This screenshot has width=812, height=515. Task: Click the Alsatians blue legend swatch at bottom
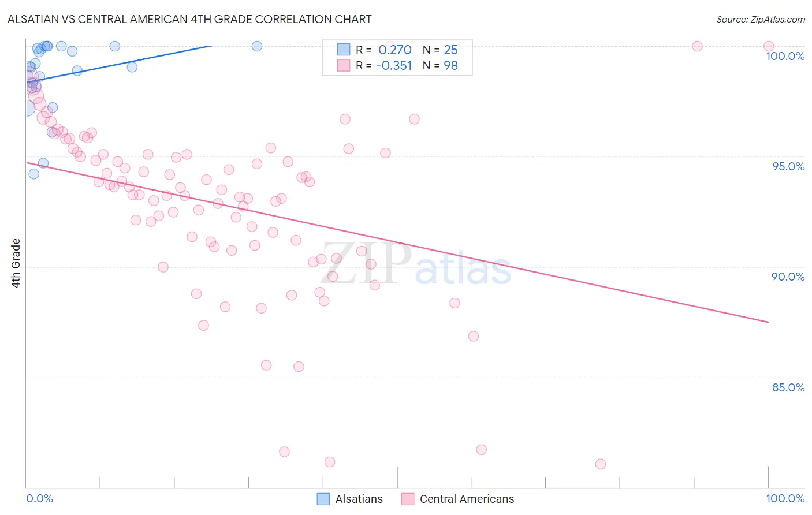click(323, 499)
